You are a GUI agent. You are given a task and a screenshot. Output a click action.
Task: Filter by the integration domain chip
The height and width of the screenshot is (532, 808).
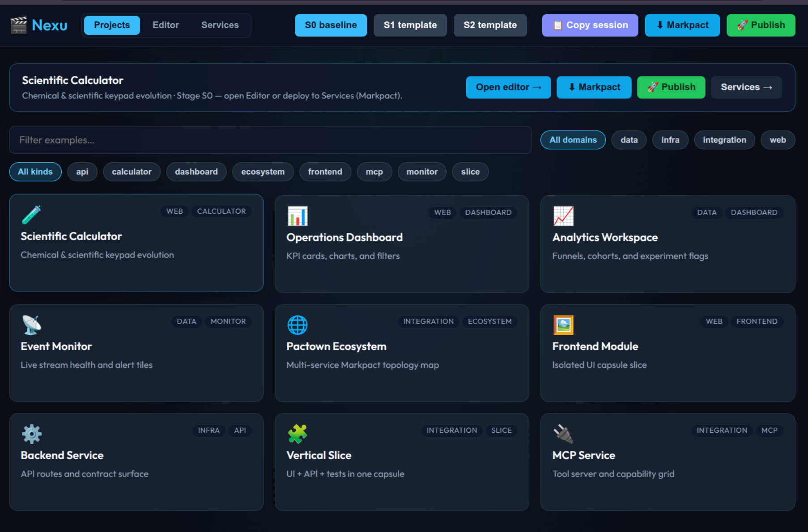tap(724, 140)
